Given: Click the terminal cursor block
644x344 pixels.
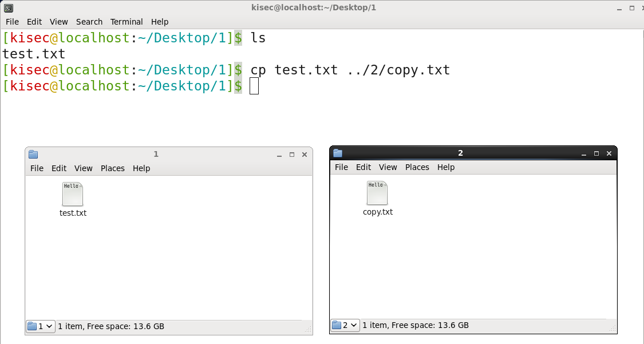Looking at the screenshot, I should click(x=254, y=86).
